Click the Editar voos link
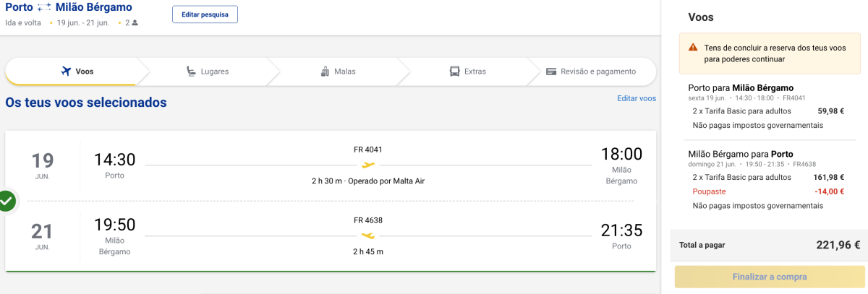The width and height of the screenshot is (868, 294). pos(637,98)
